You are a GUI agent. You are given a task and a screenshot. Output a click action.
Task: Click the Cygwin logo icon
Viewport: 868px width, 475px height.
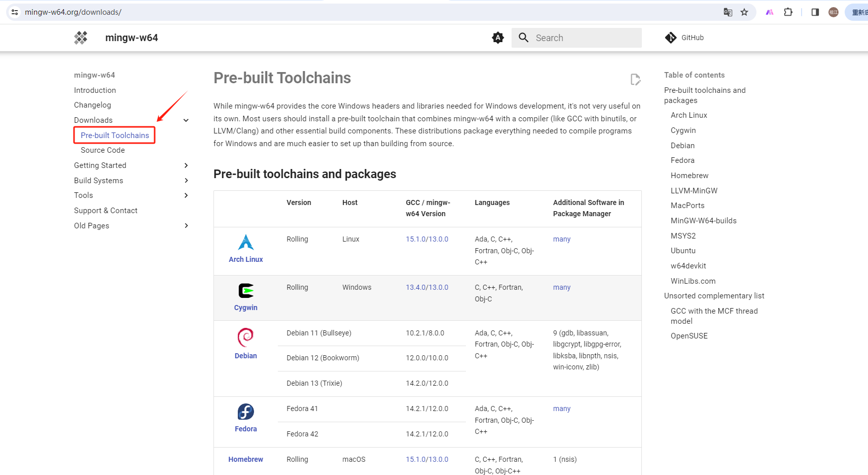point(246,291)
